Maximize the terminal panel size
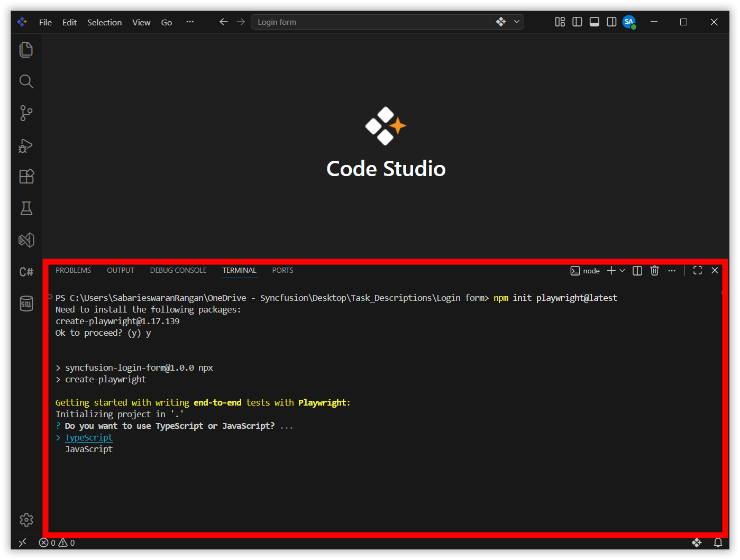The image size is (740, 560). click(698, 270)
